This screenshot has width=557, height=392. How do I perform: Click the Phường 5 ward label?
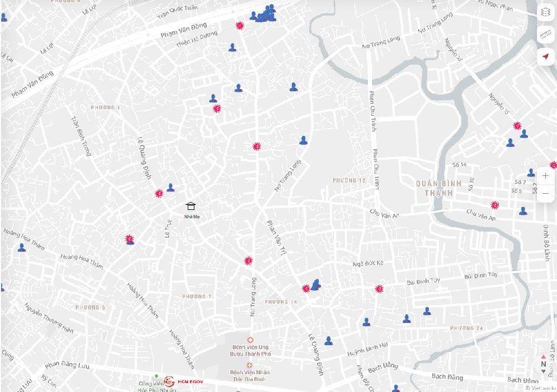click(90, 307)
